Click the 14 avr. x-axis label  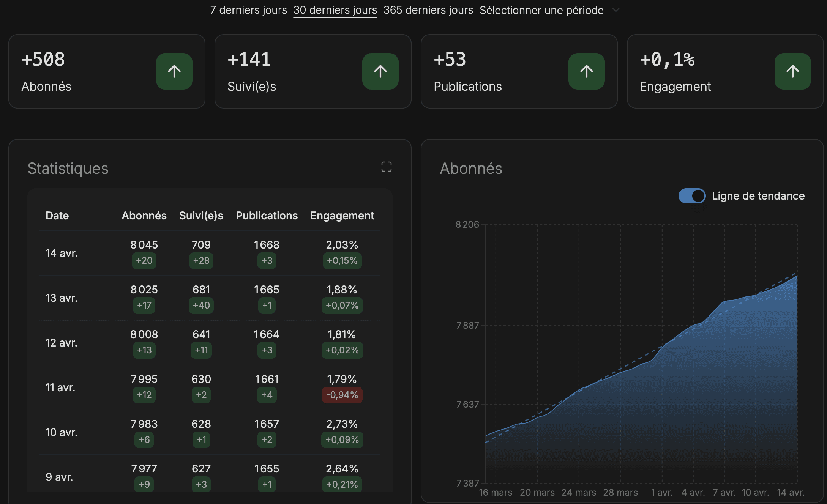(791, 493)
